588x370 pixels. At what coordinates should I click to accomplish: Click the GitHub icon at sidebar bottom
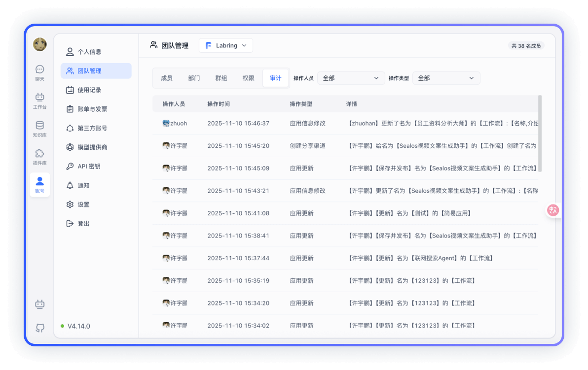39,328
